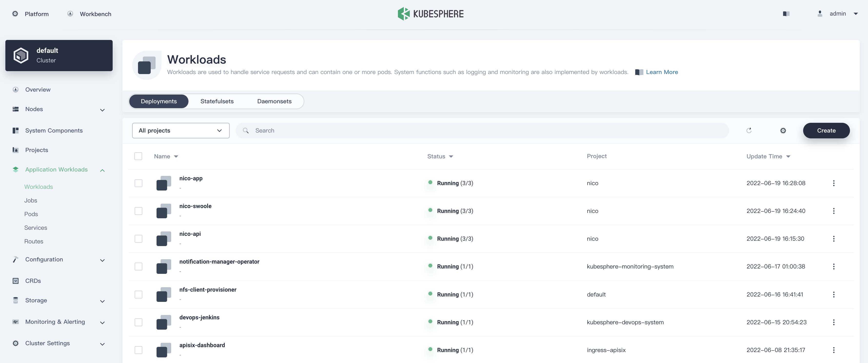Toggle the select-all checkbox in table header
Image resolution: width=868 pixels, height=363 pixels.
[138, 156]
